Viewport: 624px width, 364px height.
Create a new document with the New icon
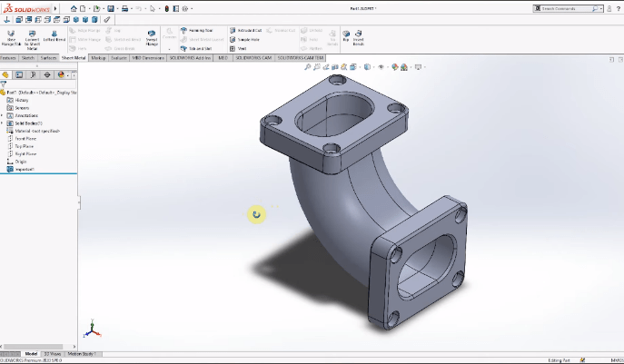pyautogui.click(x=83, y=8)
